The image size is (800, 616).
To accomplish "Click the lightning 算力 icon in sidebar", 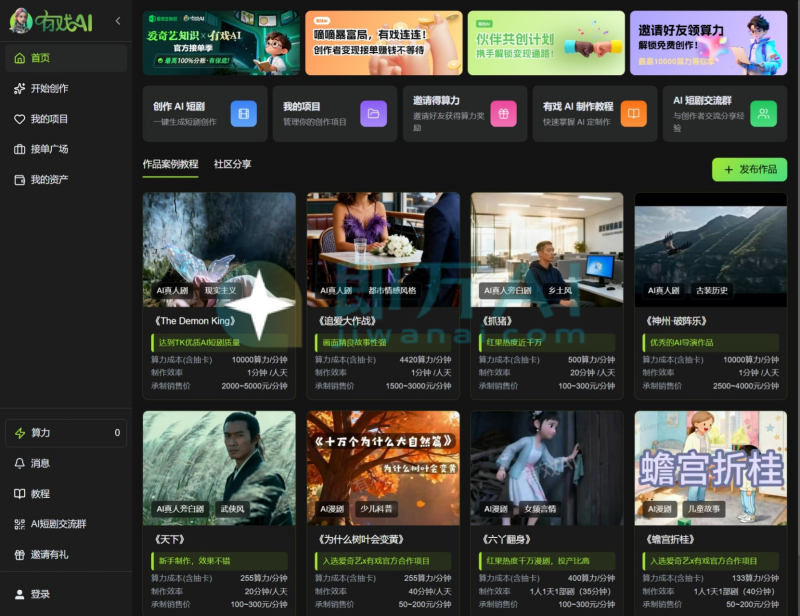I will click(20, 433).
